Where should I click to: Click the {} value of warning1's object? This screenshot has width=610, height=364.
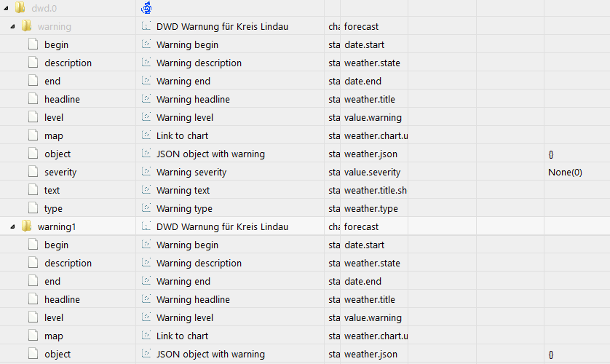551,355
